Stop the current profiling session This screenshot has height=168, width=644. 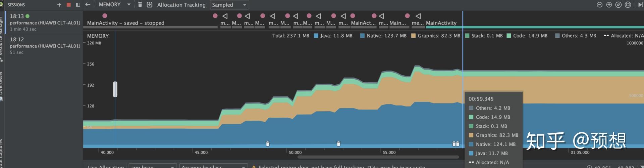pyautogui.click(x=69, y=5)
